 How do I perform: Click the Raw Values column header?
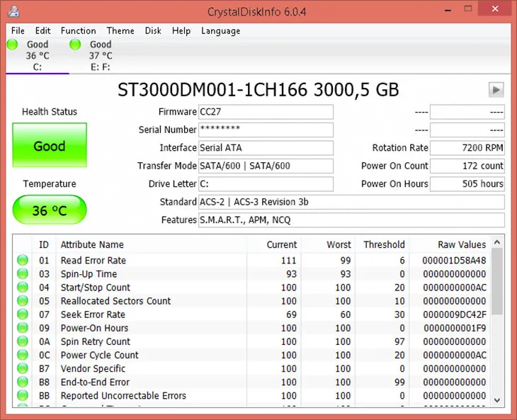click(x=462, y=244)
